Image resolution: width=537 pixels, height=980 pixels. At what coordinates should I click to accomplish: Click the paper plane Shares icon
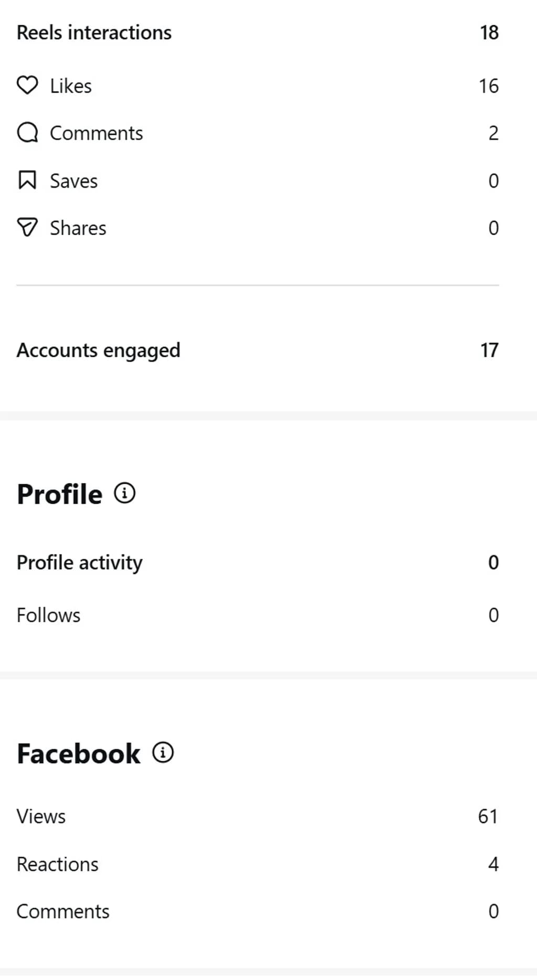[x=27, y=228]
